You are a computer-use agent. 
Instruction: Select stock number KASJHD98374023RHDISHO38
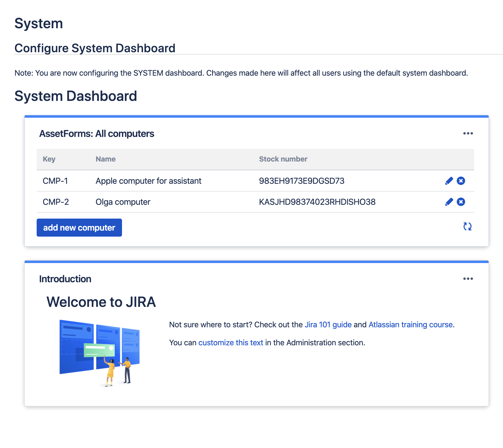[x=317, y=202]
